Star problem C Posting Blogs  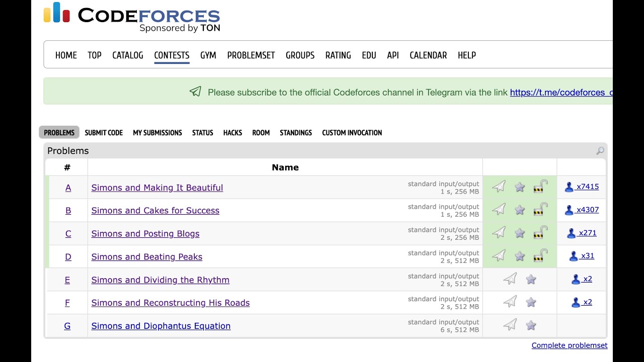pyautogui.click(x=520, y=233)
